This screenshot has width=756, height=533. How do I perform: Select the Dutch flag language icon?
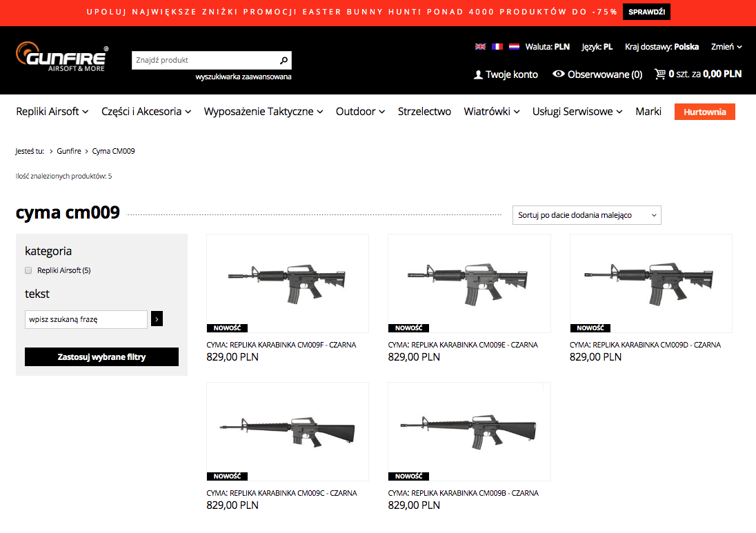[x=514, y=47]
